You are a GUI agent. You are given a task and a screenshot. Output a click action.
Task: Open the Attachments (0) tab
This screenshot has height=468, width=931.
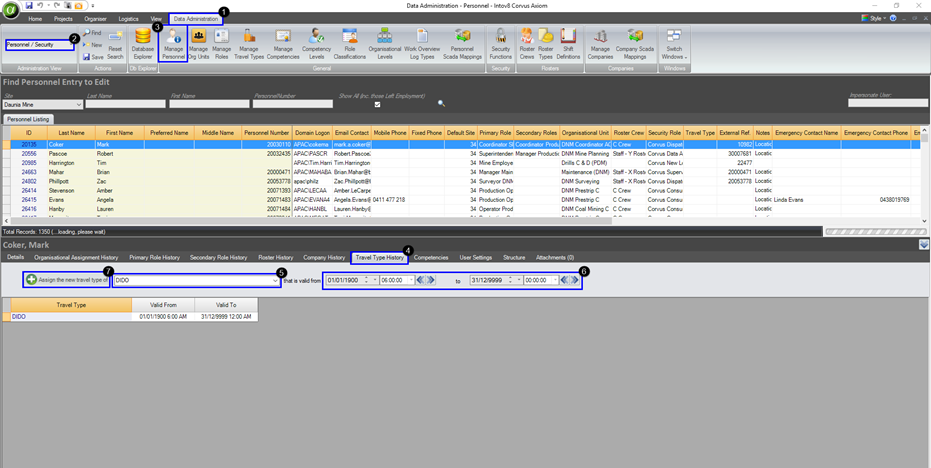[555, 258]
